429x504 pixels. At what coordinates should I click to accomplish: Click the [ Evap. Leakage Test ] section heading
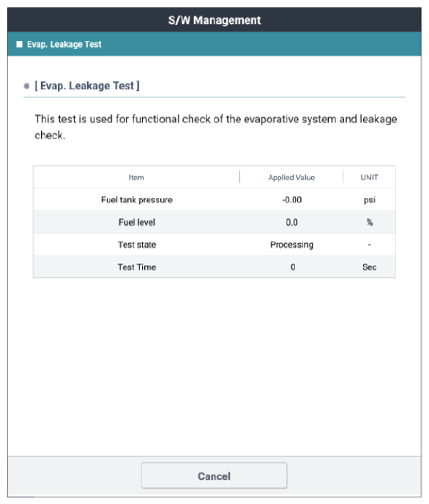(x=87, y=86)
